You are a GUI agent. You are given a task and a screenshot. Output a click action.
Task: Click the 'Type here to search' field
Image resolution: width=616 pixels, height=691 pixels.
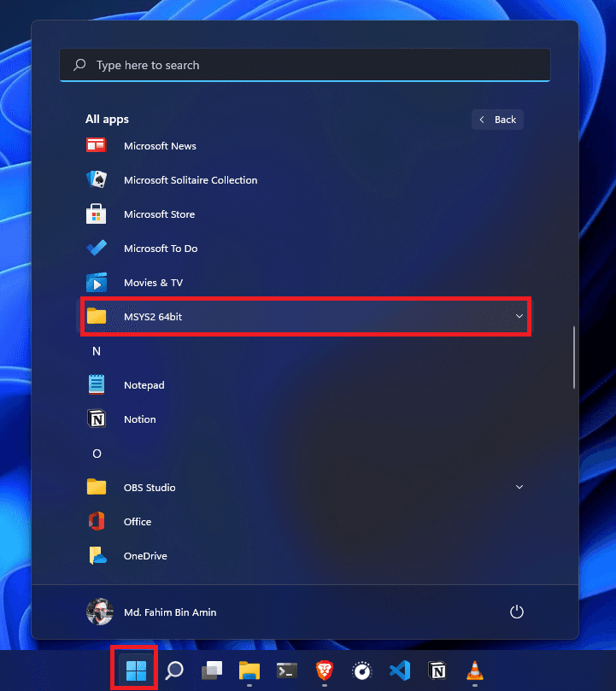point(305,65)
